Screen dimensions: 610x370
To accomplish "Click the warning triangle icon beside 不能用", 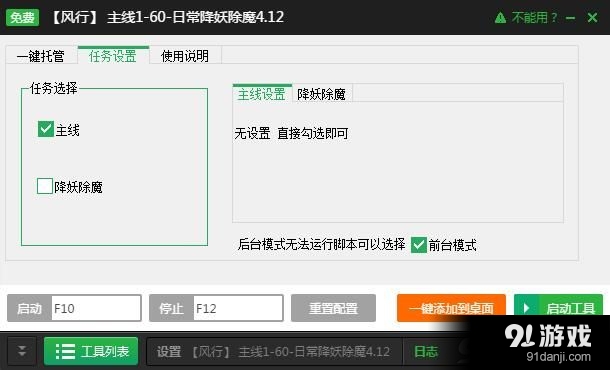I will pyautogui.click(x=501, y=18).
